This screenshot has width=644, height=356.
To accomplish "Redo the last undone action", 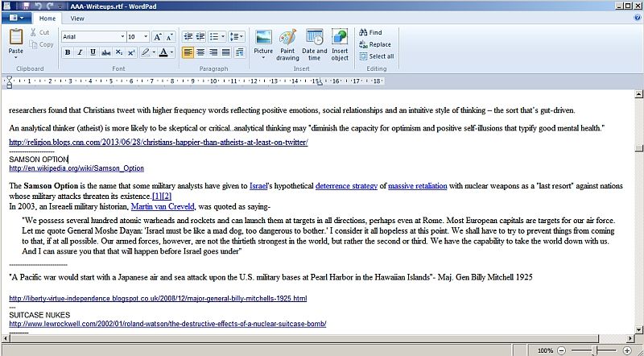I will coord(50,6).
